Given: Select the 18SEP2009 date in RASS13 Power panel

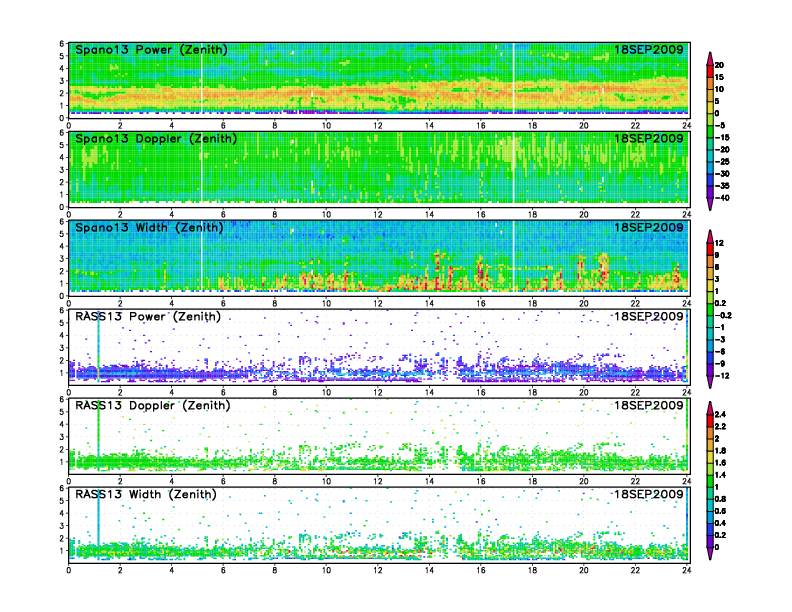Looking at the screenshot, I should 649,316.
